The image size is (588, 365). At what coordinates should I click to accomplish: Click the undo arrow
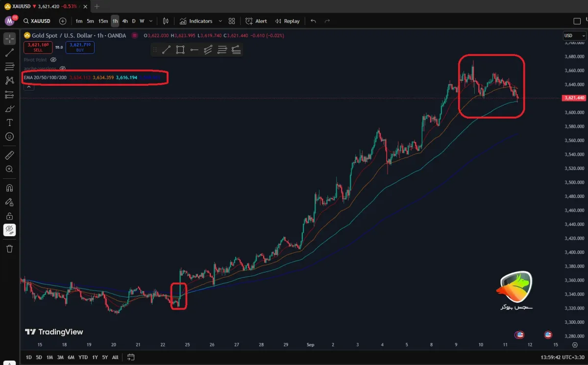(314, 21)
